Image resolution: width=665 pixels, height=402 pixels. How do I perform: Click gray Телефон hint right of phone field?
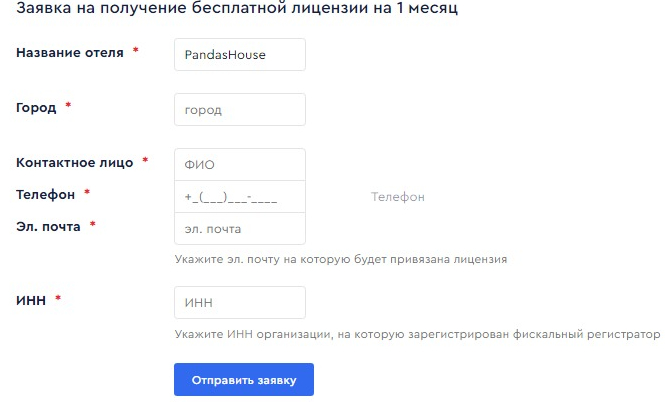click(398, 197)
